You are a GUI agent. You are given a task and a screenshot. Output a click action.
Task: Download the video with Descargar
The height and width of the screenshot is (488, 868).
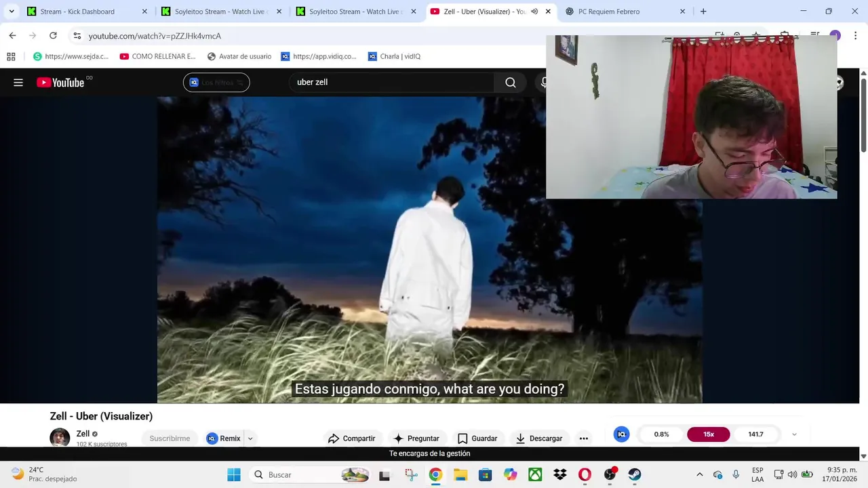pyautogui.click(x=539, y=439)
